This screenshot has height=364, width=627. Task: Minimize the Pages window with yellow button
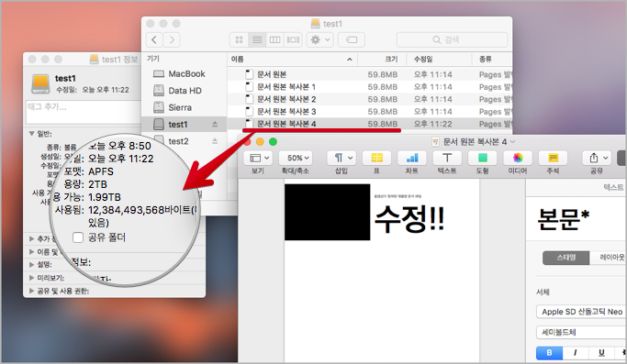click(260, 142)
